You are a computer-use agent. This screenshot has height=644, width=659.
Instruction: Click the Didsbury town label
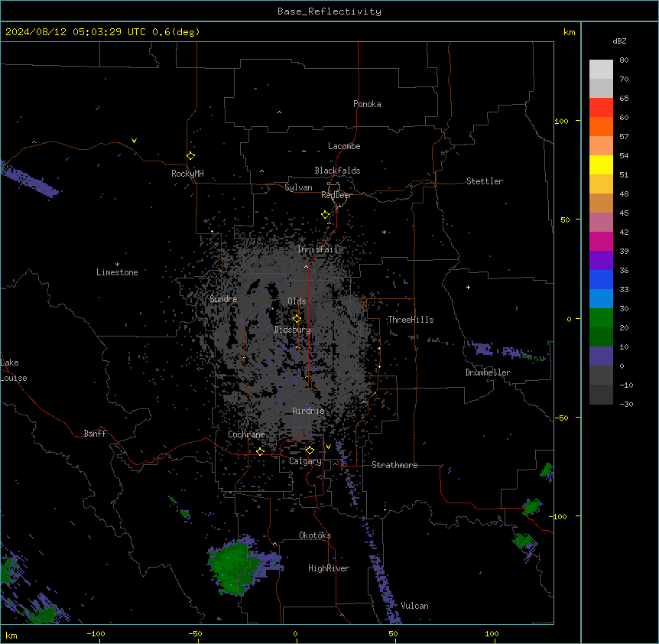point(293,330)
